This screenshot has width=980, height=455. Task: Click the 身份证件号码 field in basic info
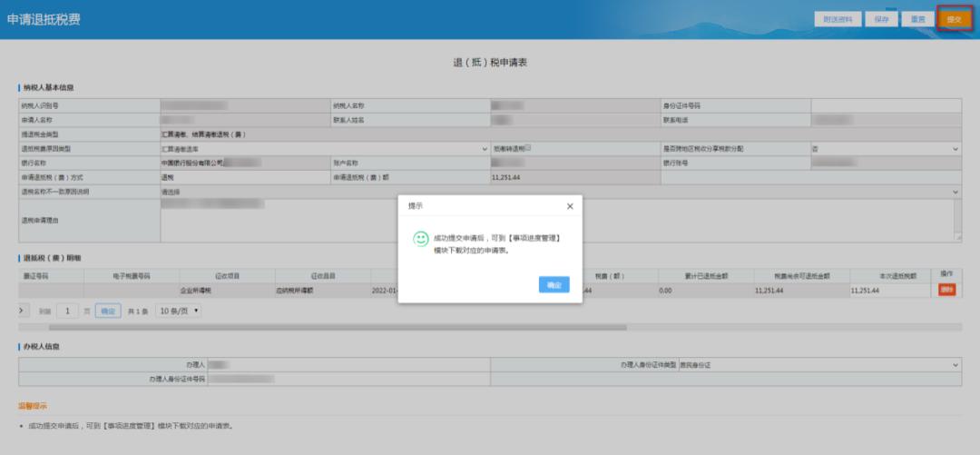(x=886, y=105)
